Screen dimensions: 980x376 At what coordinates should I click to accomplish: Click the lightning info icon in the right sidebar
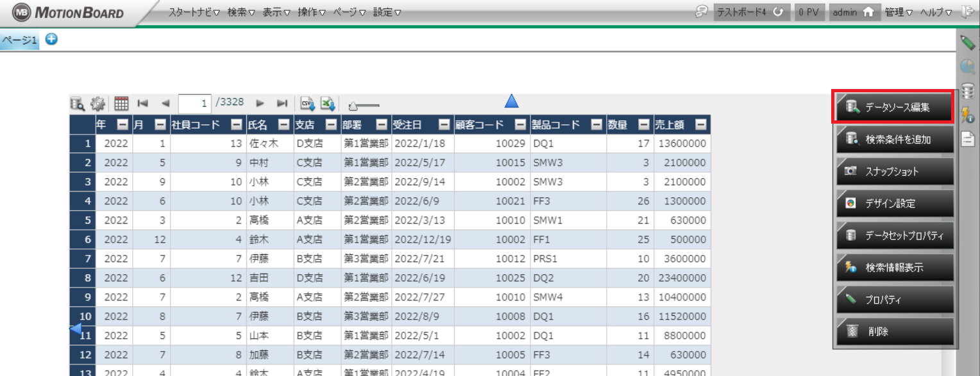968,115
